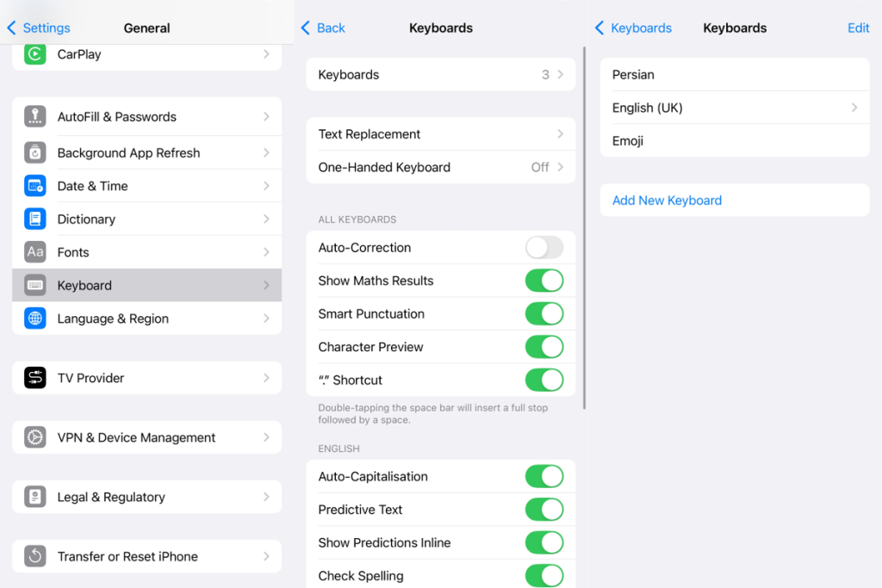Open VPN & Device Management entry

pyautogui.click(x=146, y=437)
